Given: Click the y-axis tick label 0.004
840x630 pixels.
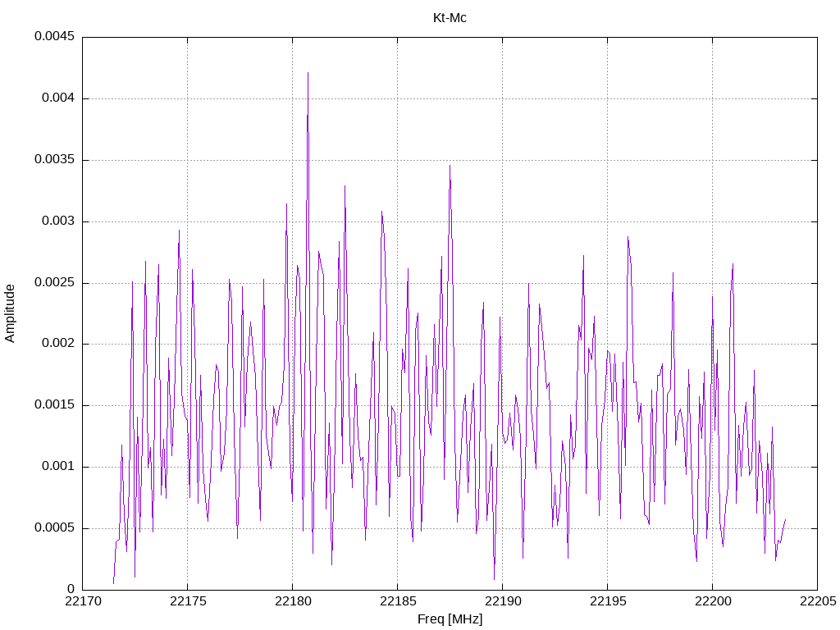Looking at the screenshot, I should [x=58, y=98].
